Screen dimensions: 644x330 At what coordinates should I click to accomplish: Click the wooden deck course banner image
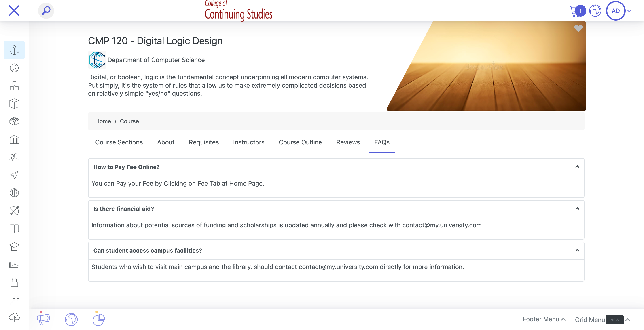click(x=486, y=66)
